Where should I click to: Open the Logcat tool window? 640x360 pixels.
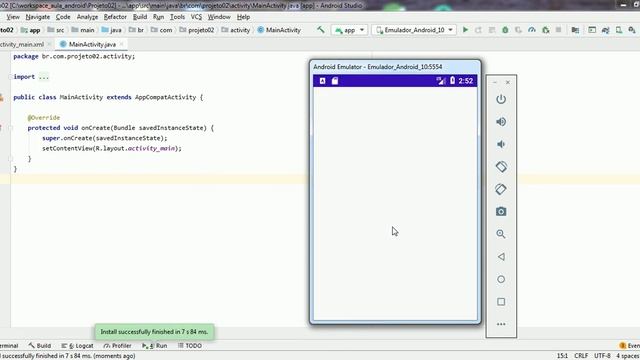click(78, 346)
